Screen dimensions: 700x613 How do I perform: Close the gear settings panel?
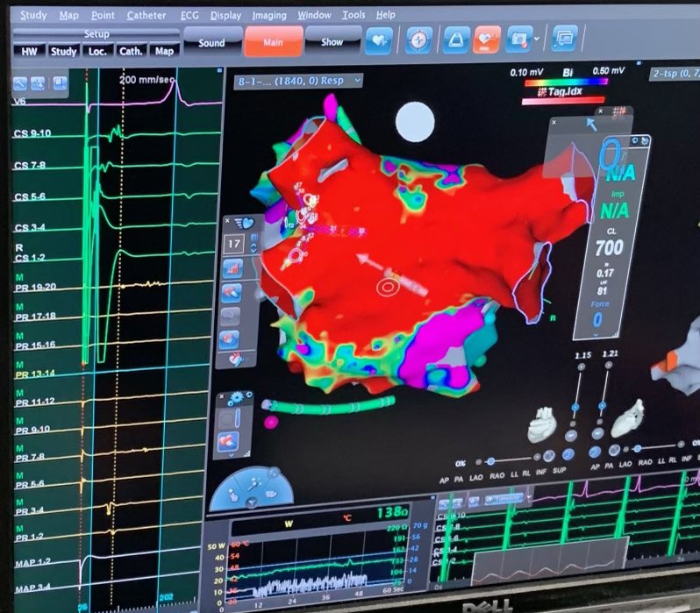pos(222,396)
